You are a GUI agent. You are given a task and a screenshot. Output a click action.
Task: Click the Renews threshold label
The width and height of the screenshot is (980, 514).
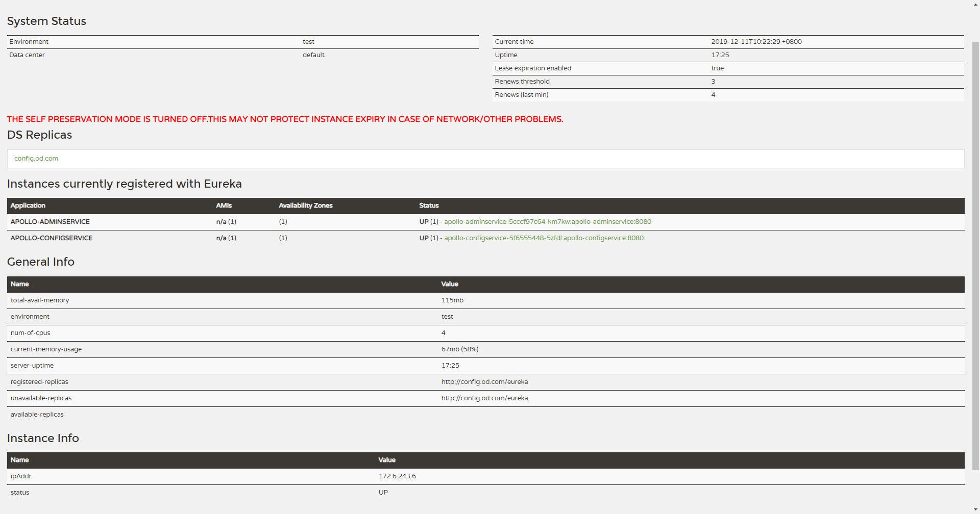click(522, 82)
